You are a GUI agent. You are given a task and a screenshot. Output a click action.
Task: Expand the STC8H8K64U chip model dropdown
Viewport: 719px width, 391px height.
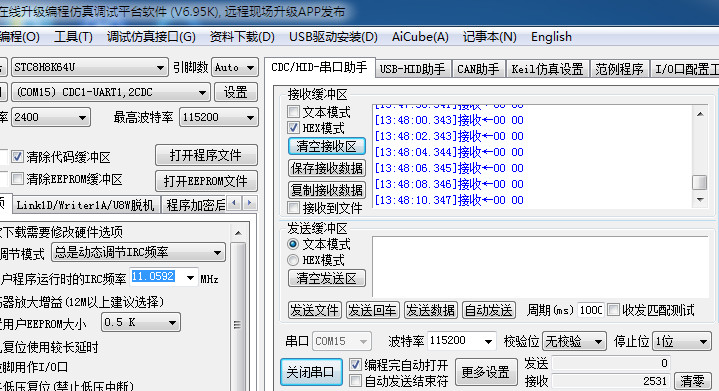[160, 68]
